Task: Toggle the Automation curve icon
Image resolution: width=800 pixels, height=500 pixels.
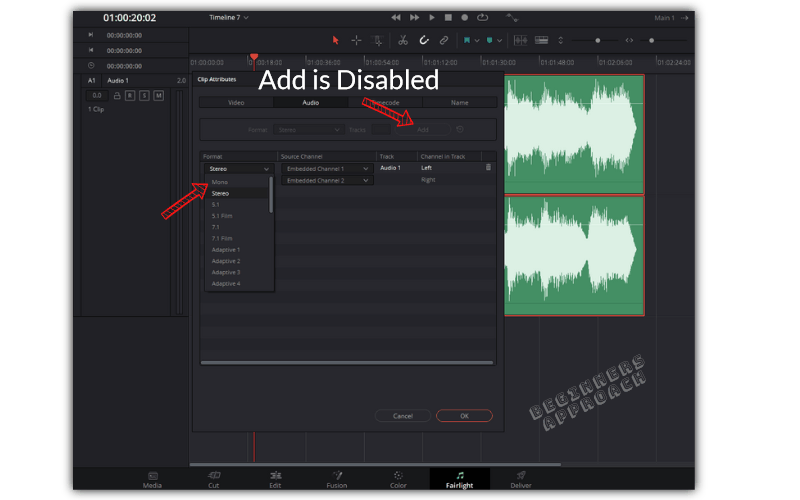Action: [x=512, y=18]
